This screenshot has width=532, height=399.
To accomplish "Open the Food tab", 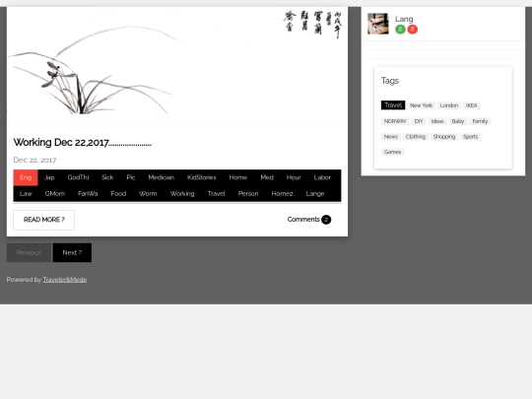I will tap(118, 194).
